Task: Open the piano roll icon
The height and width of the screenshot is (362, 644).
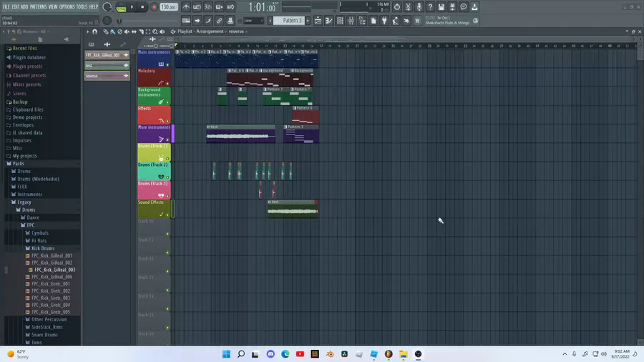Action: 329,21
